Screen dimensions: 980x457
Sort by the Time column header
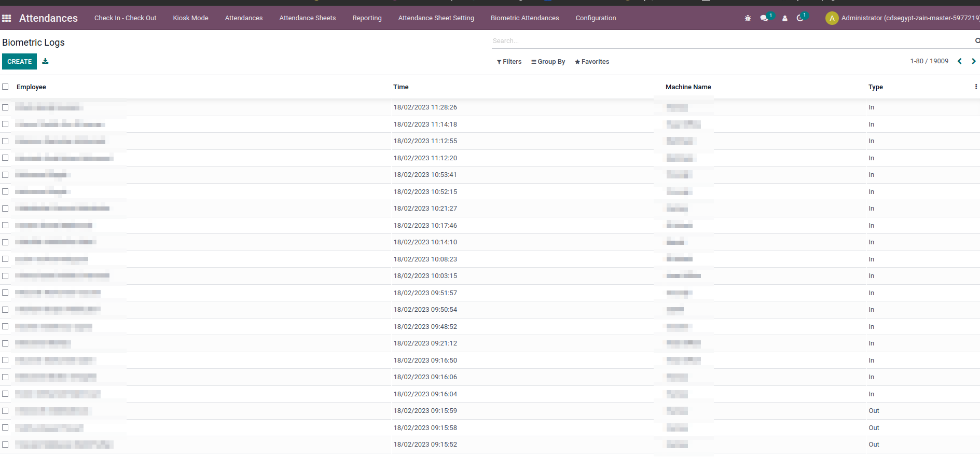coord(401,87)
